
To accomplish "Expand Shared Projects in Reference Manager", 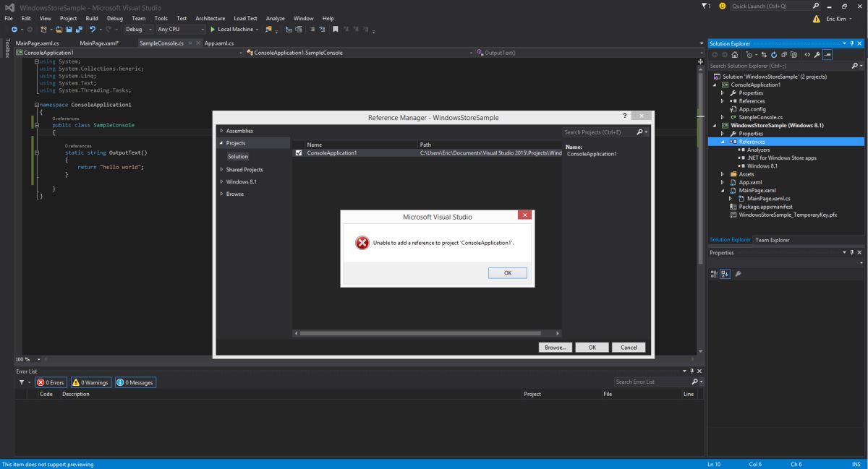I will [x=221, y=169].
